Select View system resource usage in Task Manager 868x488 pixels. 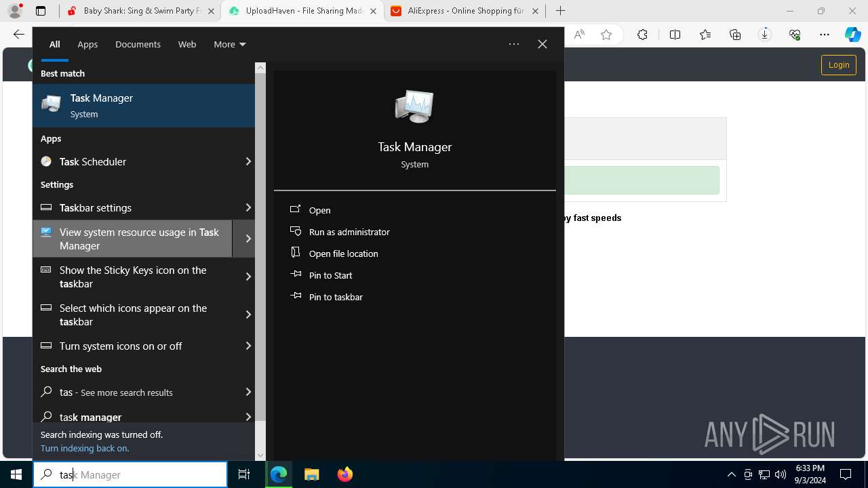[133, 239]
